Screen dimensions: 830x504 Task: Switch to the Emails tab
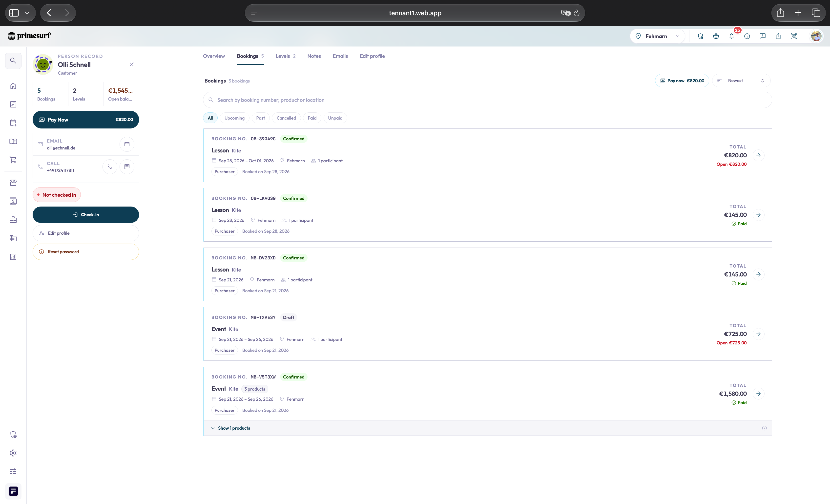click(340, 56)
